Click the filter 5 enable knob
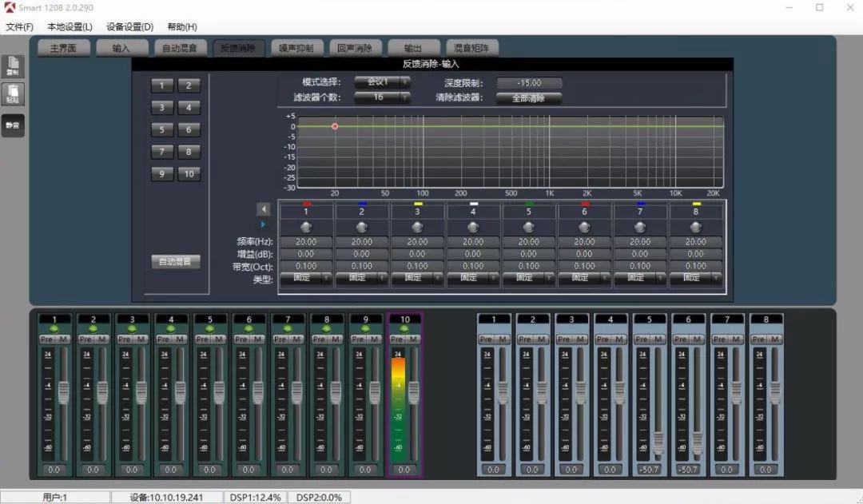This screenshot has width=863, height=504. [528, 228]
